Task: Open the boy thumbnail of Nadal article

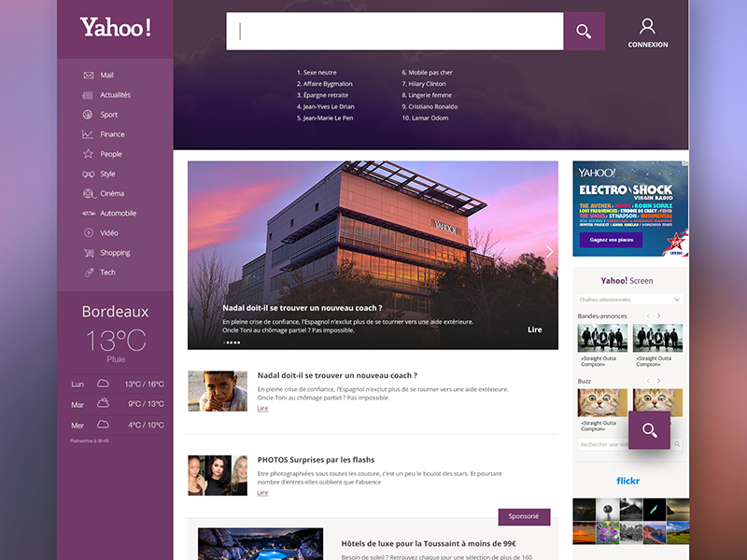Action: 218,391
